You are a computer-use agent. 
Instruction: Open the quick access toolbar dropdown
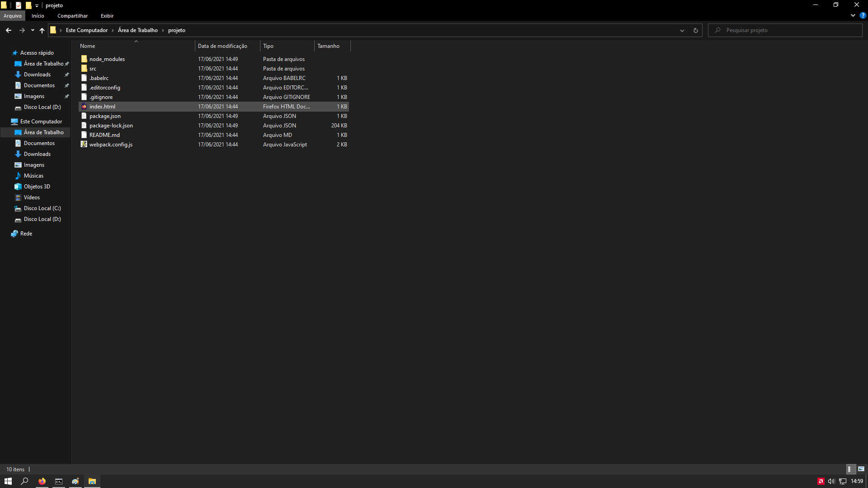pos(37,5)
